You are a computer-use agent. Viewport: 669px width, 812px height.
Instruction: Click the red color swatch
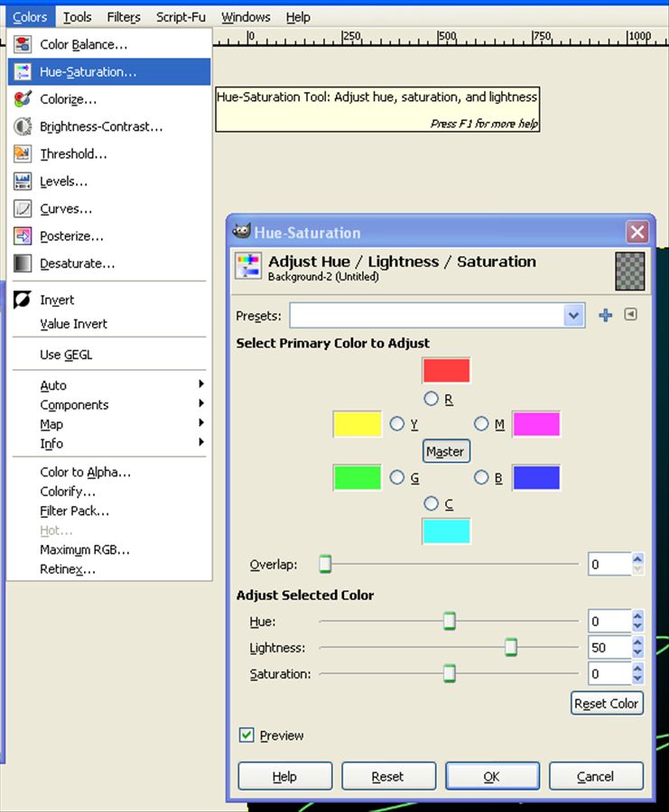(446, 370)
